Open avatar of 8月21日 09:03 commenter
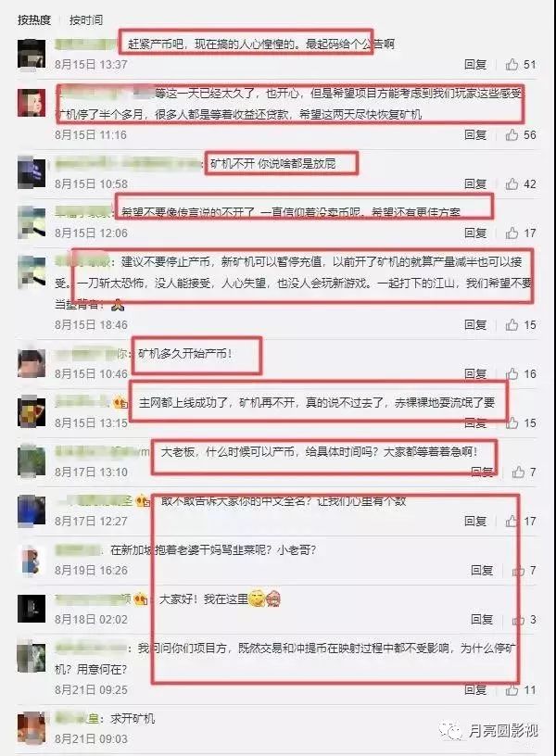 32,728
